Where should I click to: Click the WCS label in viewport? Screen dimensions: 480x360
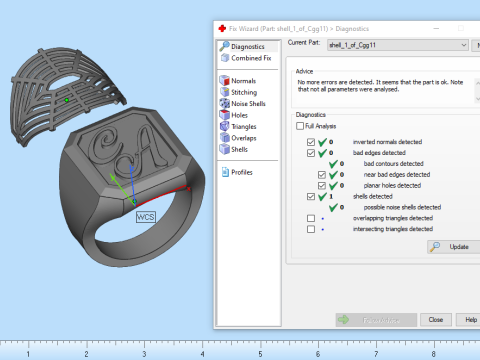(146, 217)
